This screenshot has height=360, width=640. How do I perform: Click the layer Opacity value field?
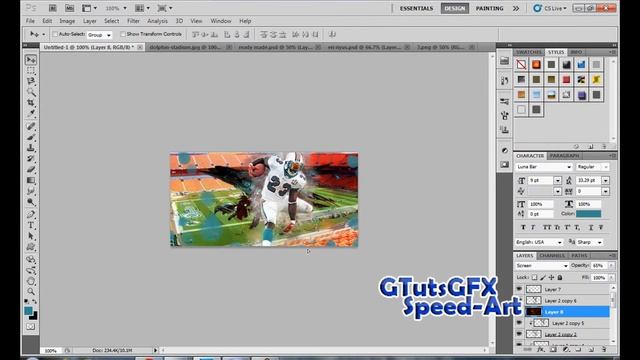[598, 266]
